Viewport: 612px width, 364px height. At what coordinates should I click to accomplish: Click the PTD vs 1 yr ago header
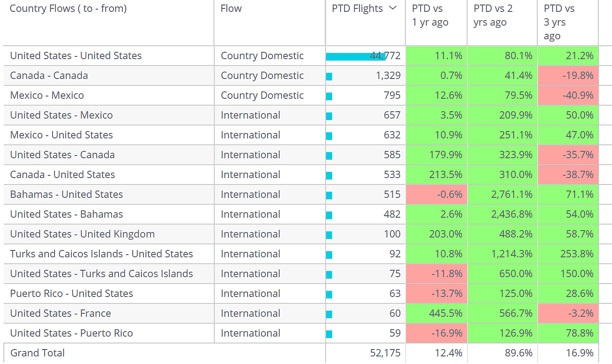tap(430, 15)
